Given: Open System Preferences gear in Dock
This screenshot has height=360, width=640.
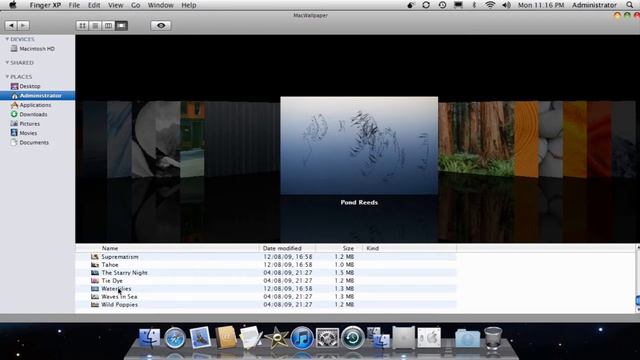Looking at the screenshot, I should (327, 338).
